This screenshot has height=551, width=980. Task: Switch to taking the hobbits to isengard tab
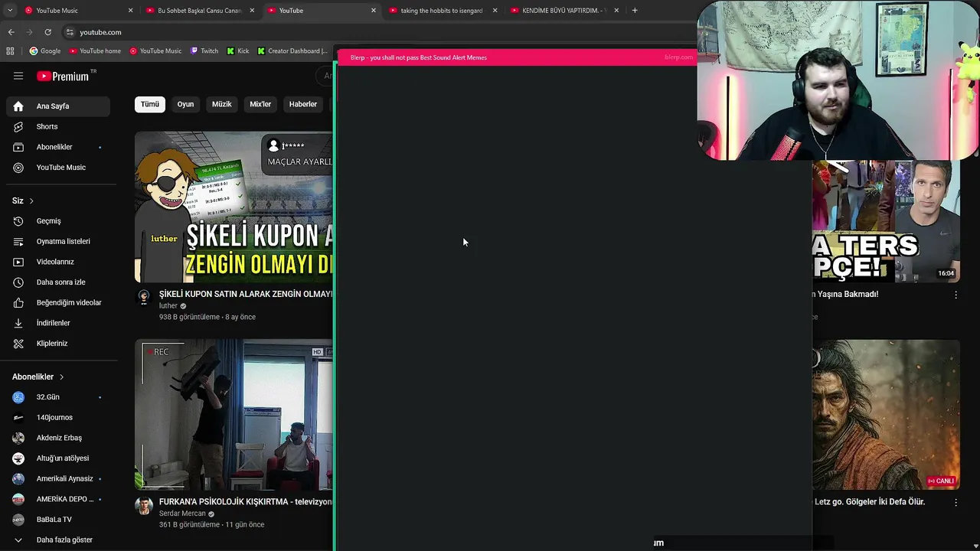coord(443,11)
